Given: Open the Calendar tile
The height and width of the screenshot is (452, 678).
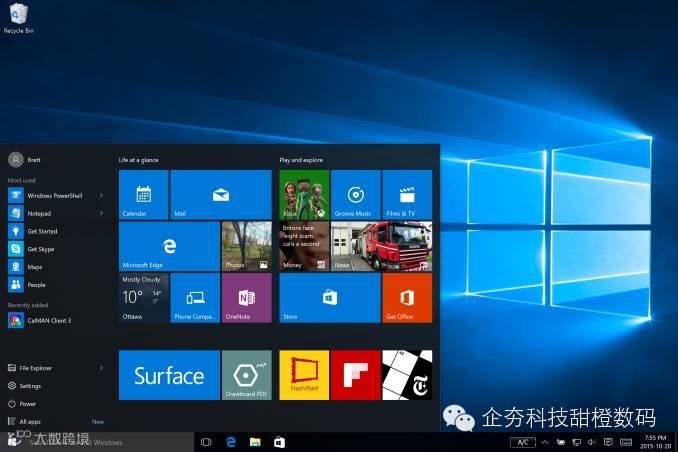Looking at the screenshot, I should [144, 195].
